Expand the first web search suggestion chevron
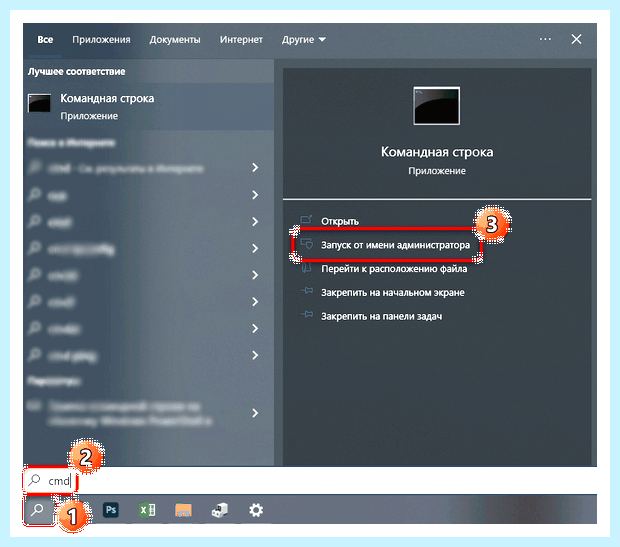Image resolution: width=620 pixels, height=547 pixels. (x=255, y=168)
